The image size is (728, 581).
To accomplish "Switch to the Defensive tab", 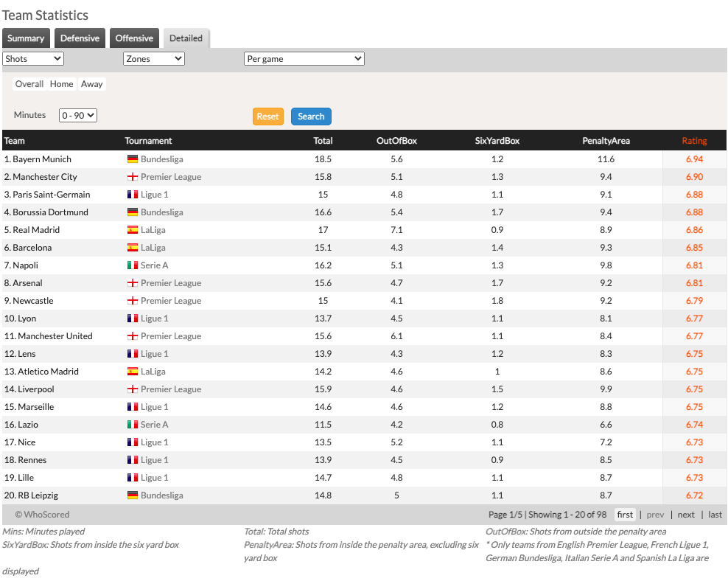I will click(x=80, y=38).
